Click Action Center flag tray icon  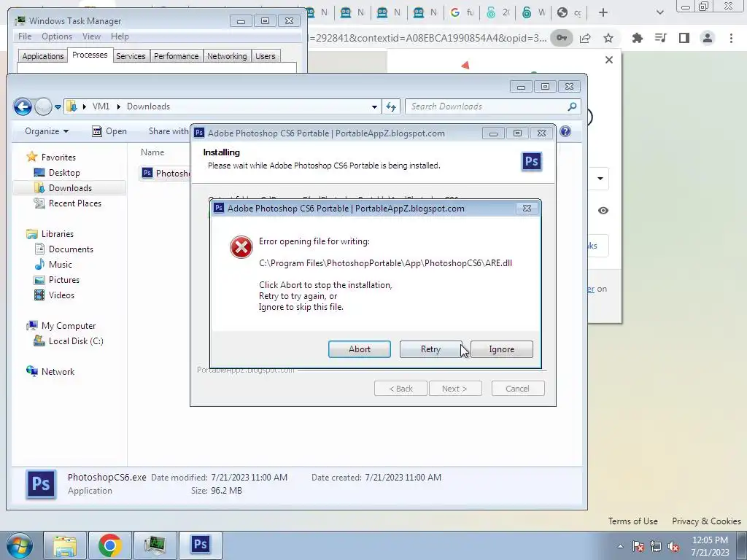coord(638,547)
